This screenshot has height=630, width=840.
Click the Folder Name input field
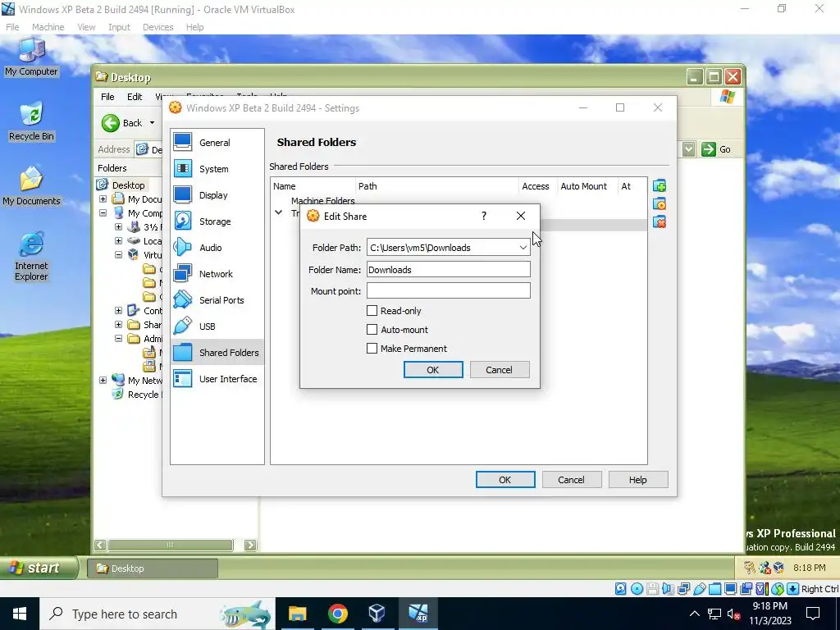point(449,269)
